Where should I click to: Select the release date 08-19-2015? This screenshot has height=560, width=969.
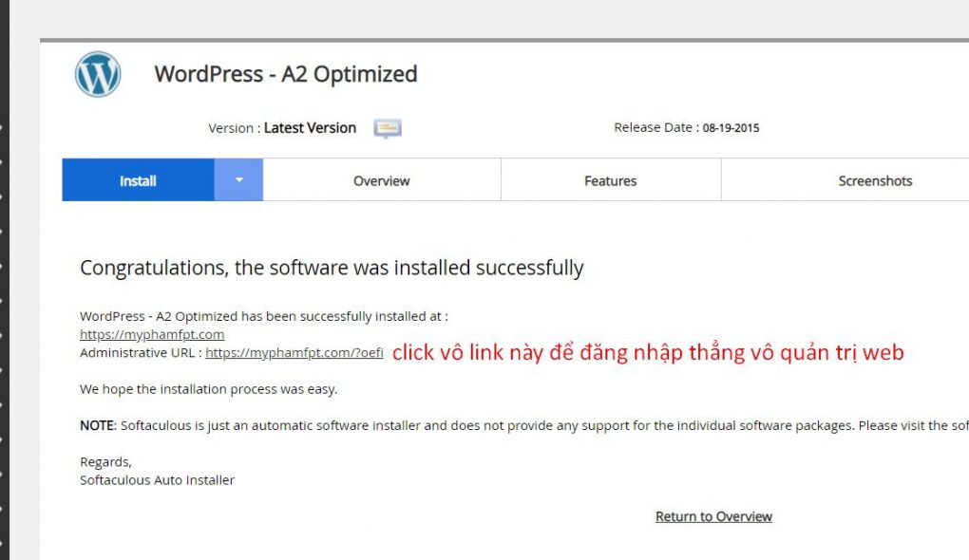tap(731, 128)
